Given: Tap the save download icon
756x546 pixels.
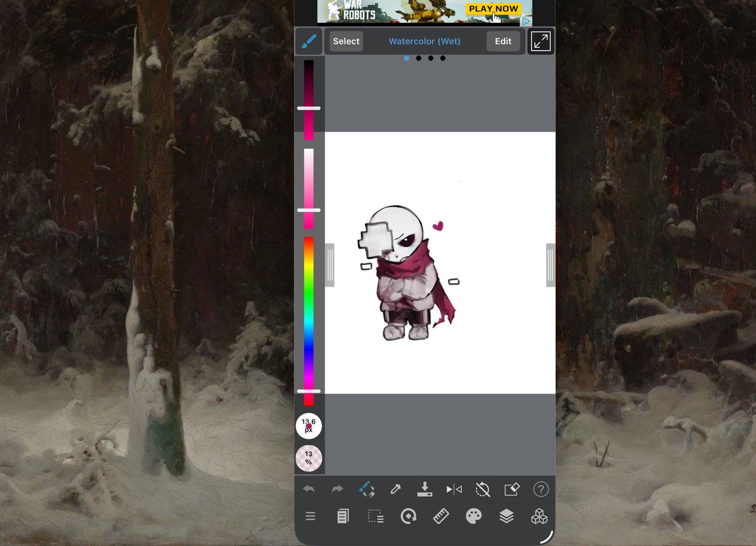Looking at the screenshot, I should pyautogui.click(x=425, y=489).
